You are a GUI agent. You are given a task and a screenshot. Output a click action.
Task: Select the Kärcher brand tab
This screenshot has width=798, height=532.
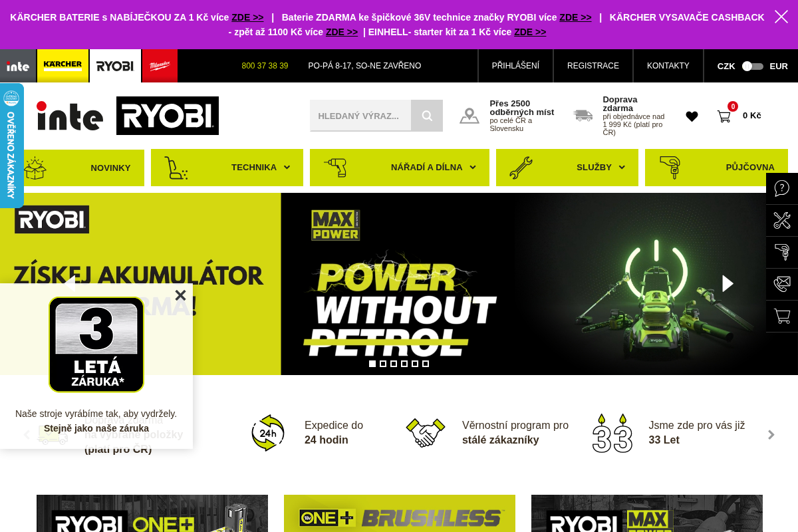click(63, 66)
